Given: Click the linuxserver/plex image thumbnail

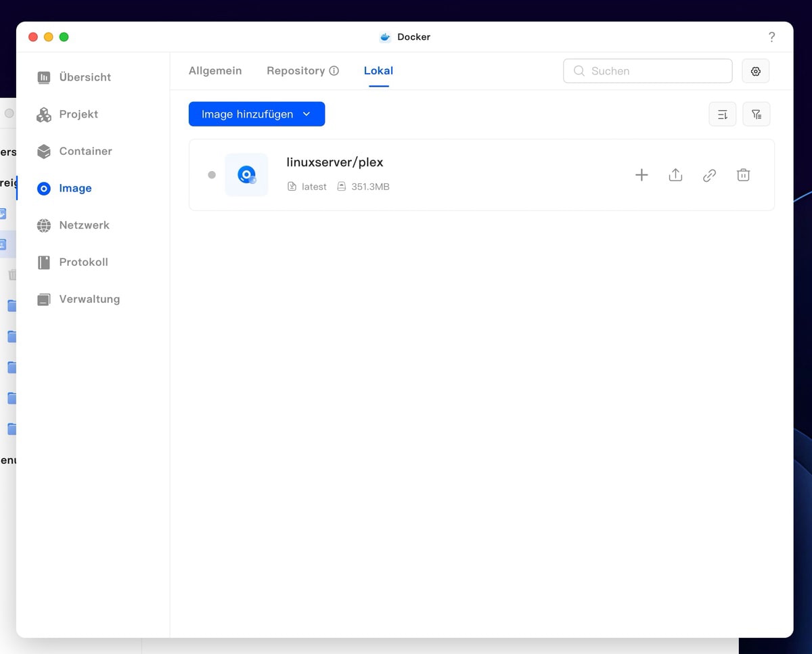Looking at the screenshot, I should tap(246, 175).
